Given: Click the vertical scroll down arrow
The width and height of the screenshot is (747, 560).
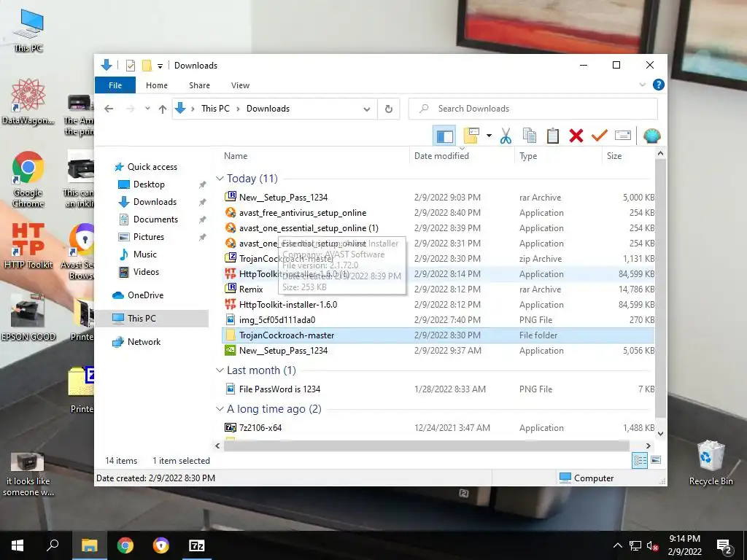Looking at the screenshot, I should coord(660,433).
